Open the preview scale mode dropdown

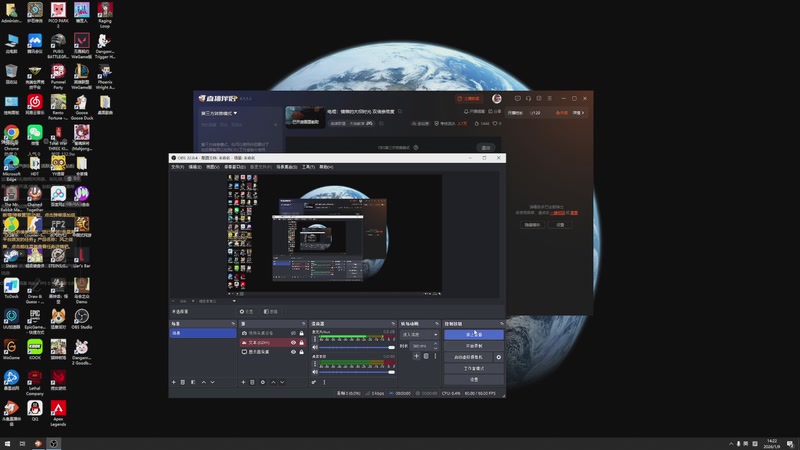point(217,301)
